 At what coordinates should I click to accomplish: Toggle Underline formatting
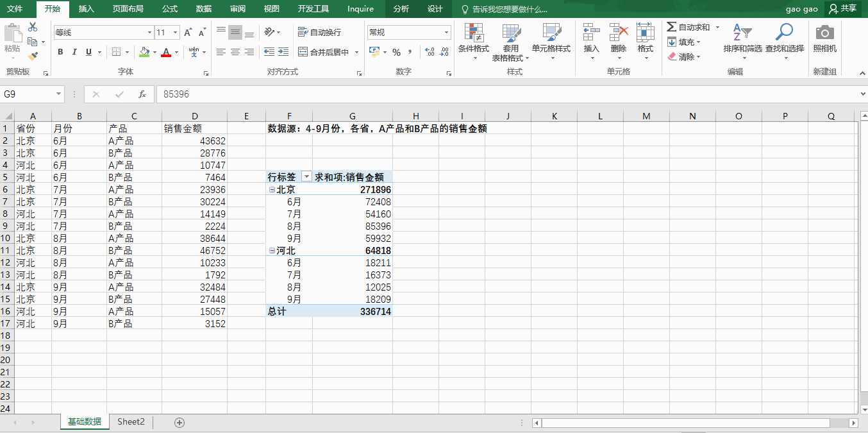[x=88, y=52]
